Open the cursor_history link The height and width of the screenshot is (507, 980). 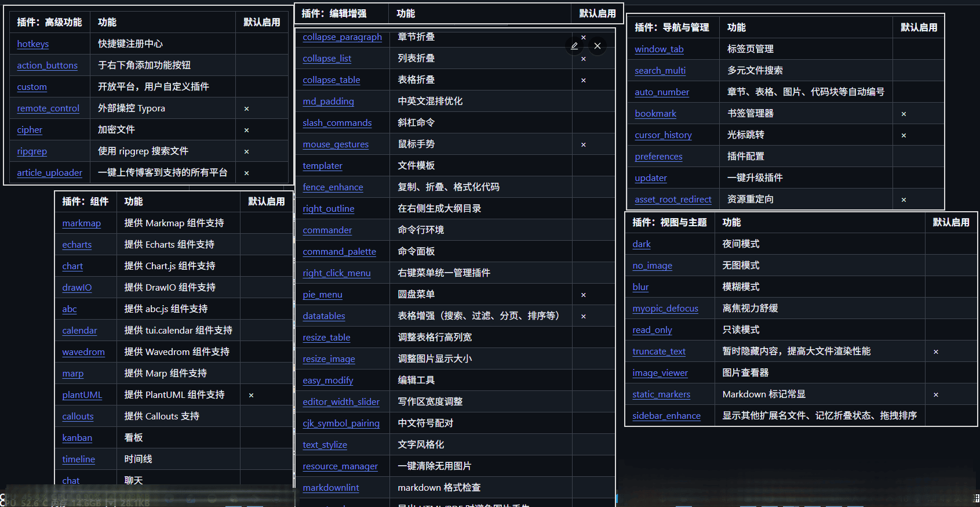[x=664, y=135]
